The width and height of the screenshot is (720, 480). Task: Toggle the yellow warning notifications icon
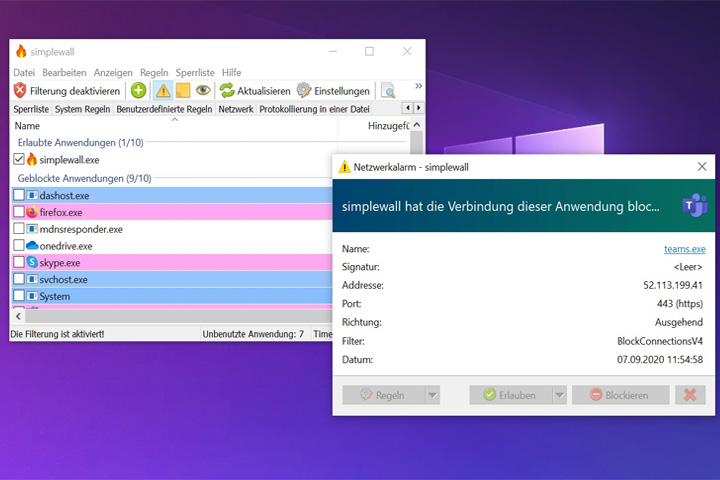click(x=163, y=90)
